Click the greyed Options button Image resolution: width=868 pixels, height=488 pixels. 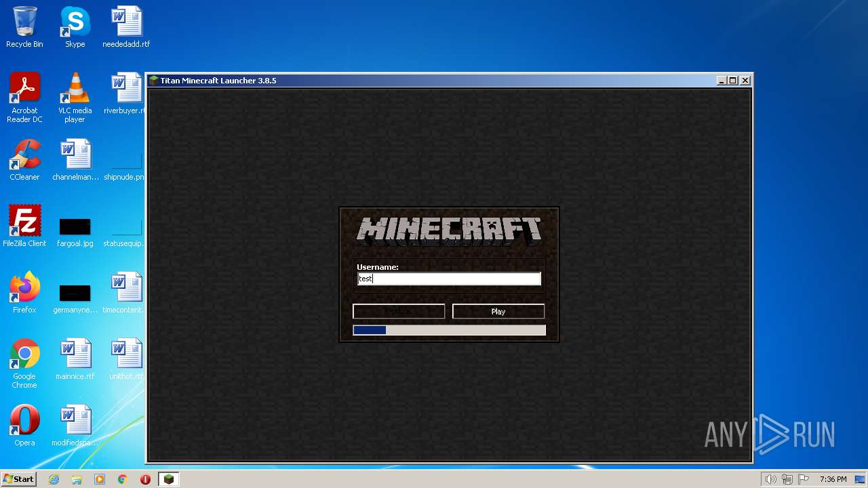tap(399, 311)
